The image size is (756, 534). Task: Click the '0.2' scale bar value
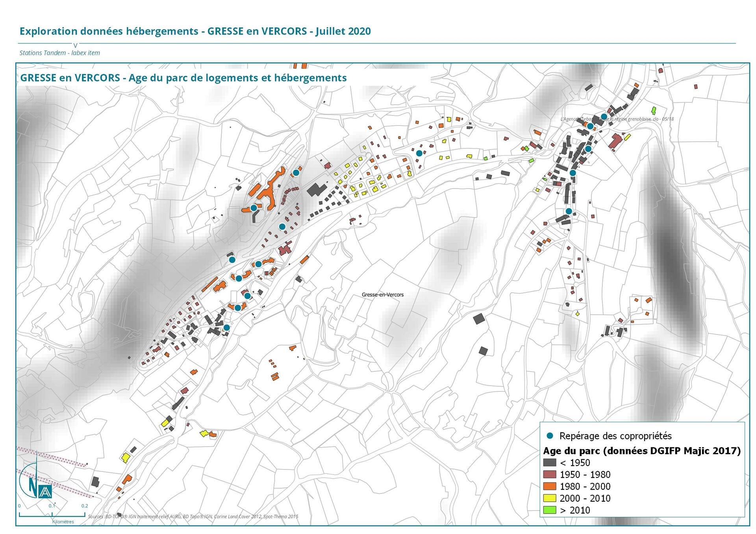coord(85,506)
